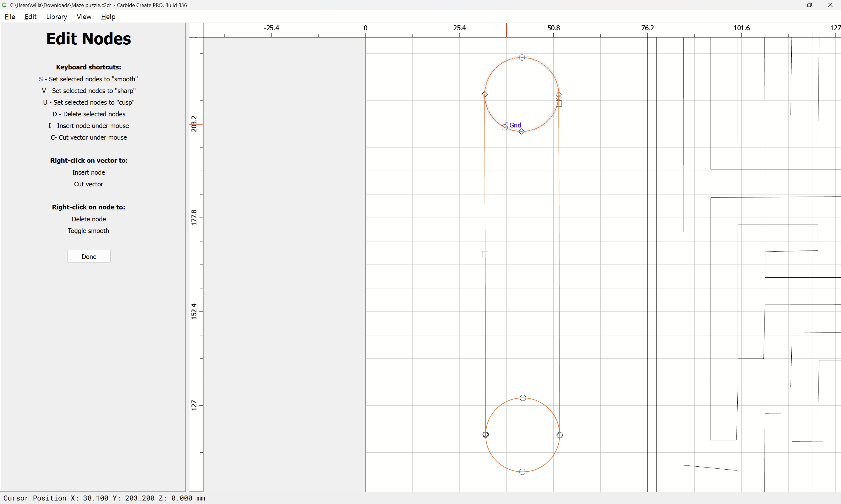Select the right node of lower circle
This screenshot has height=504, width=841.
[x=559, y=435]
